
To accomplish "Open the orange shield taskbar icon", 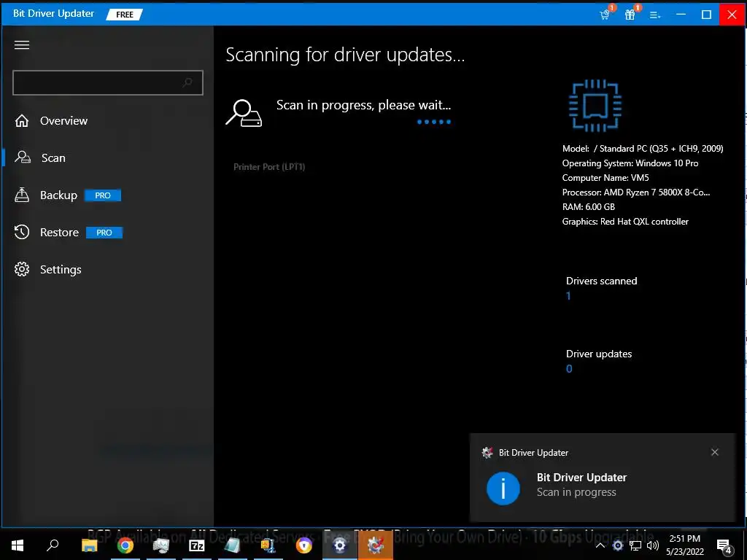I will [x=304, y=545].
